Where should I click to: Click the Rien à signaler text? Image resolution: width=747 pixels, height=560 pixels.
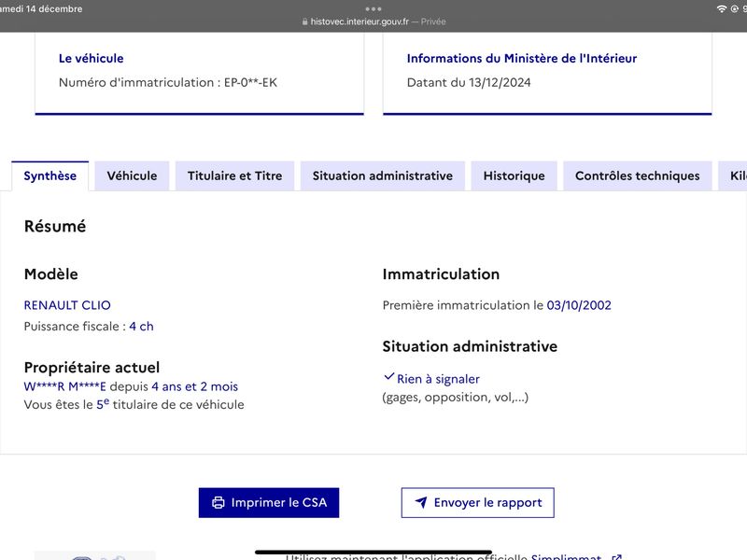(438, 379)
